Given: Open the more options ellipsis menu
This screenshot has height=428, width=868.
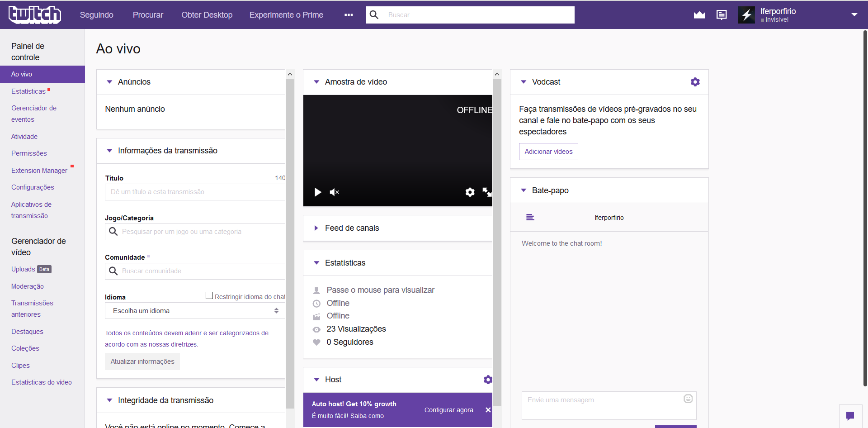Looking at the screenshot, I should click(349, 15).
